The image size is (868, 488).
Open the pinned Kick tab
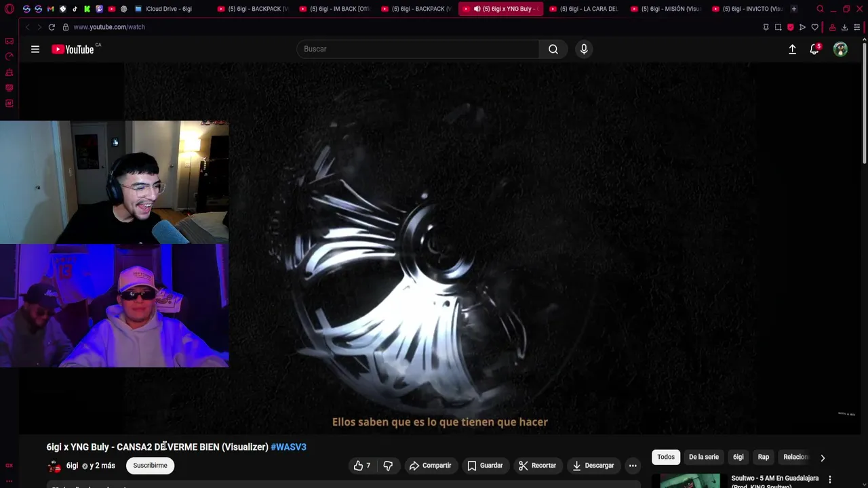(x=87, y=9)
